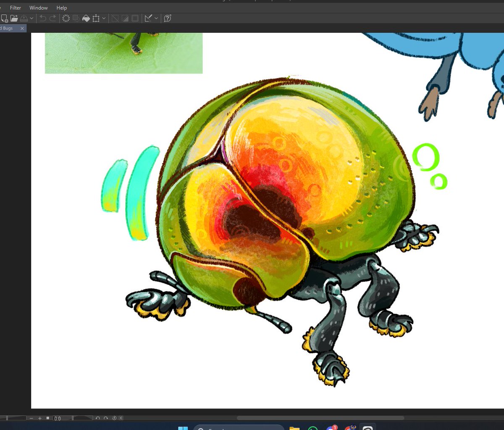This screenshot has height=430, width=504.
Task: Toggle Show Selection Border icon
Action: [135, 18]
